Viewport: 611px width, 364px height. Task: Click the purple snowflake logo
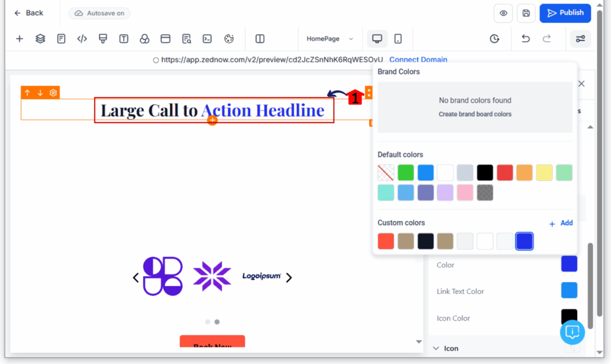(212, 276)
